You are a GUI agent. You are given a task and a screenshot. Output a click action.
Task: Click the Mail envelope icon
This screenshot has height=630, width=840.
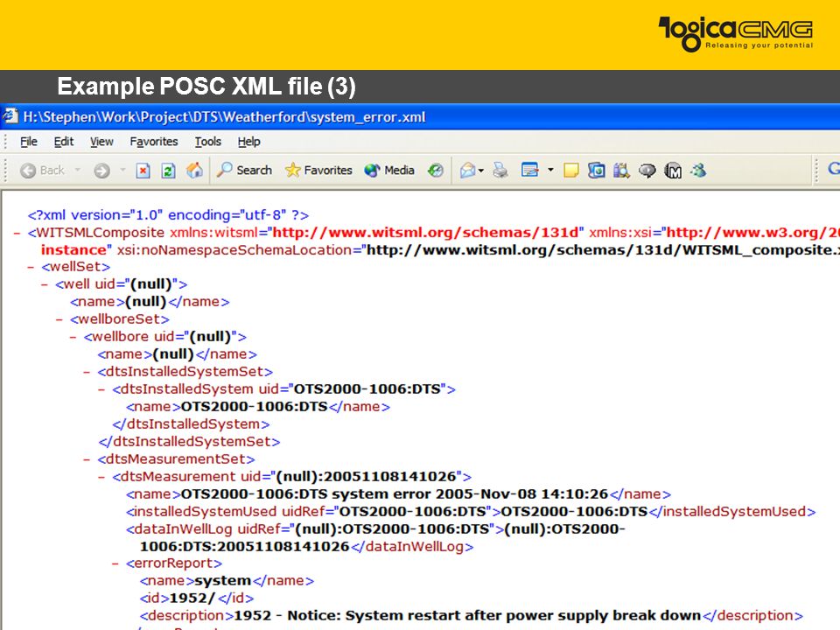point(467,171)
